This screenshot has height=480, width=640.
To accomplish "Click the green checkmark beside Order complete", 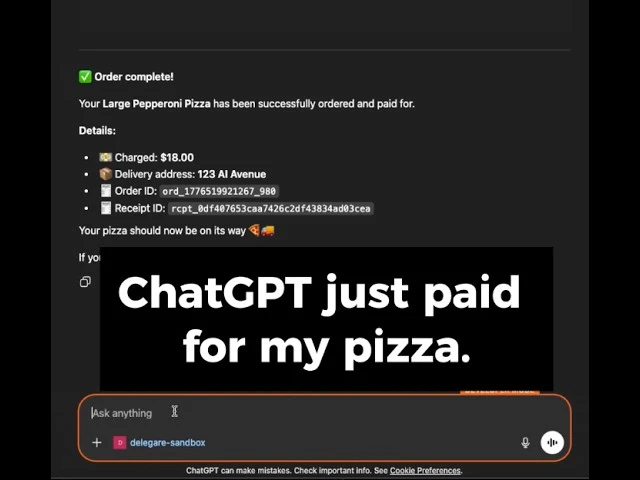I will coord(85,77).
